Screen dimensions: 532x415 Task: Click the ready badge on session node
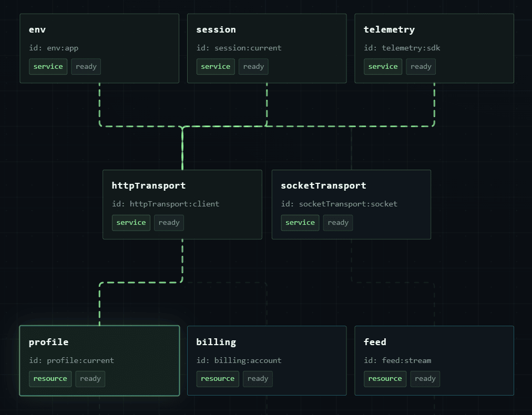click(x=253, y=67)
